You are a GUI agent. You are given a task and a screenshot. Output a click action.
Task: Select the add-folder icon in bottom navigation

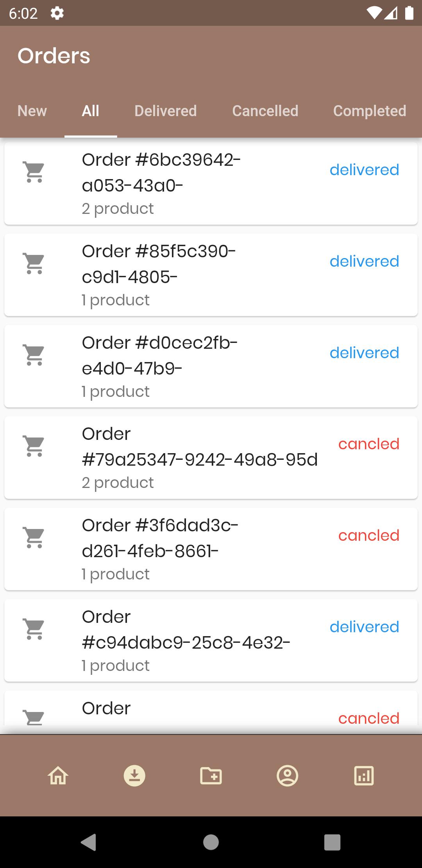[x=211, y=776]
